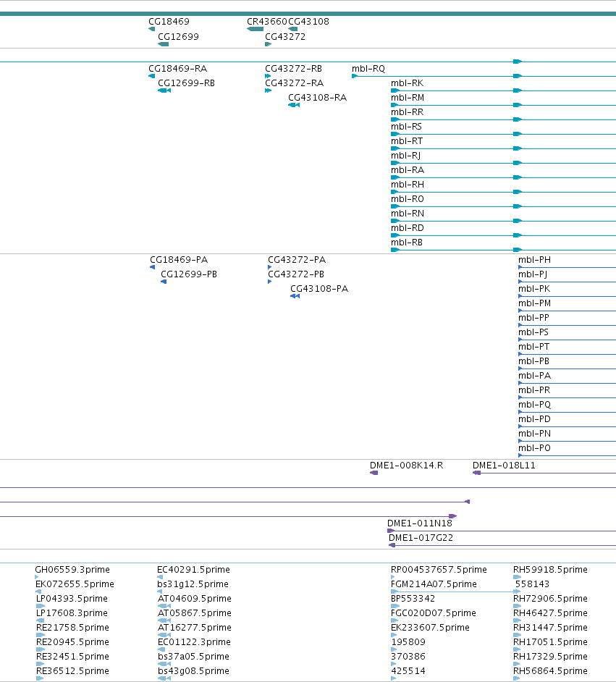Select the DME1-018L11 clone

click(x=504, y=466)
